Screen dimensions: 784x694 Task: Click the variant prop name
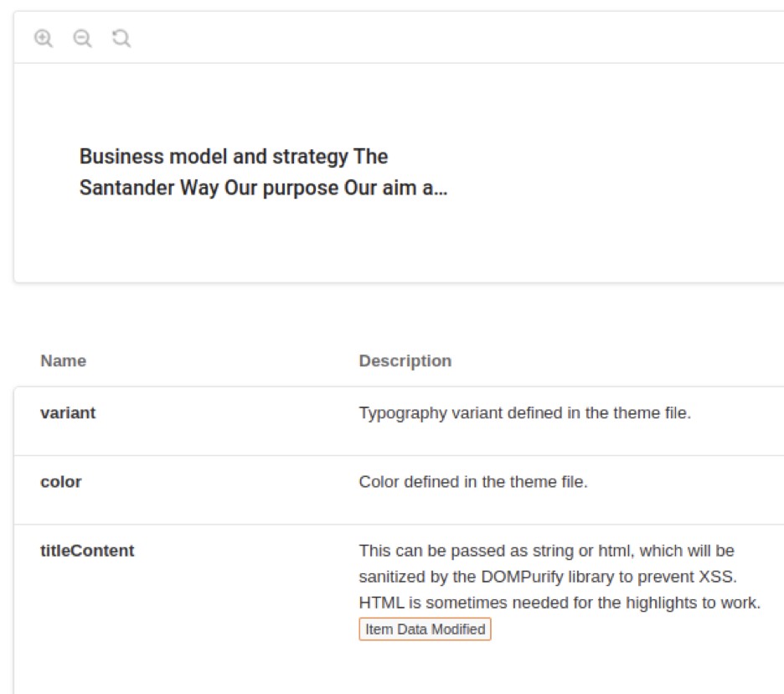click(68, 413)
